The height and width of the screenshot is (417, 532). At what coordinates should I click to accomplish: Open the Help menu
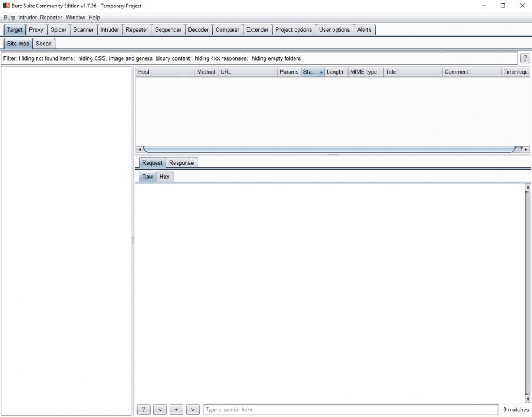(95, 18)
